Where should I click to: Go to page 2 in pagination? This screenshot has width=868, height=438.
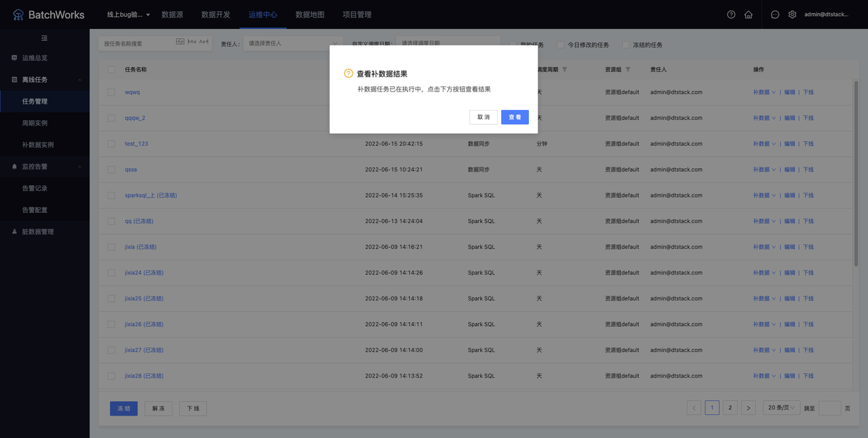(730, 407)
